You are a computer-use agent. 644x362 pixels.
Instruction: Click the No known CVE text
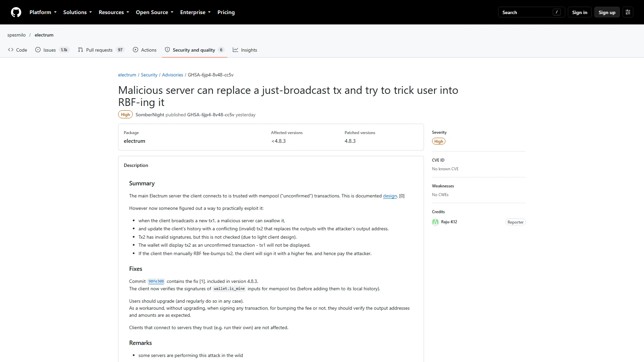pos(445,169)
